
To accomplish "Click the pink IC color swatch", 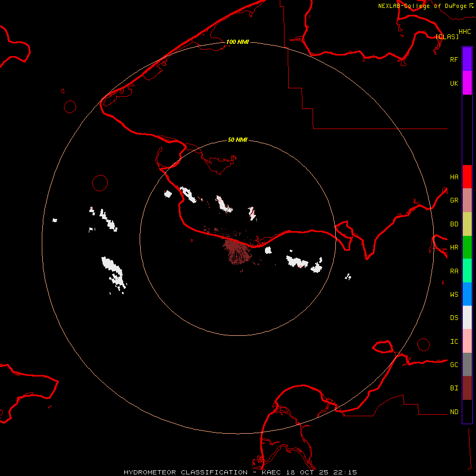I will click(x=467, y=341).
